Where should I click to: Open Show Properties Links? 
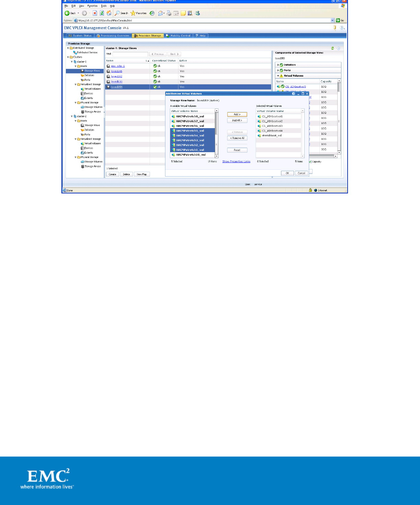(x=236, y=161)
